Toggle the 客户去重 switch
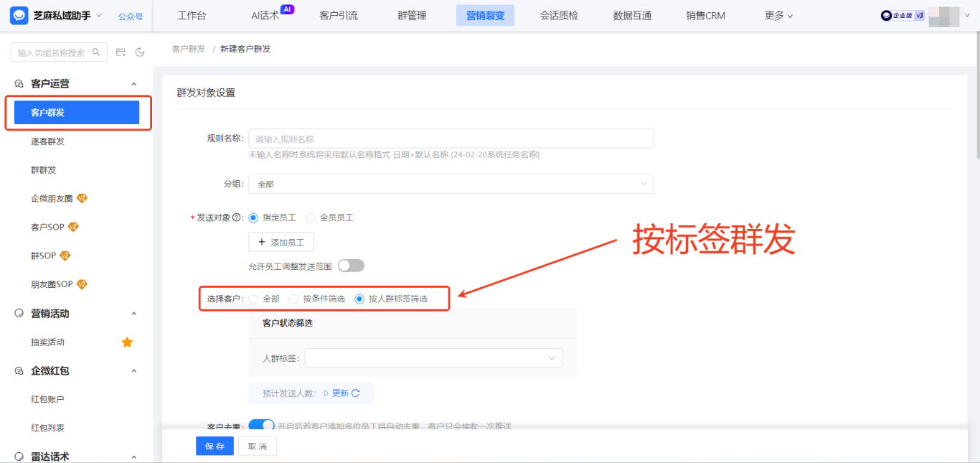 [262, 425]
